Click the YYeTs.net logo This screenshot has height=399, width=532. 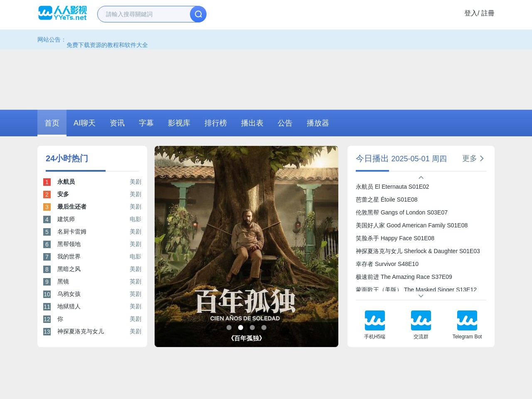[x=63, y=13]
